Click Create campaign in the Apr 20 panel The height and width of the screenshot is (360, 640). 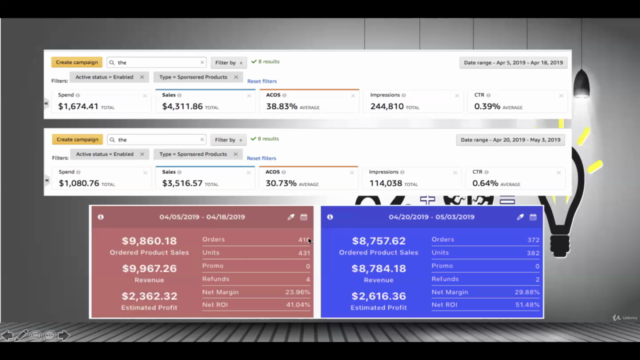pos(77,140)
